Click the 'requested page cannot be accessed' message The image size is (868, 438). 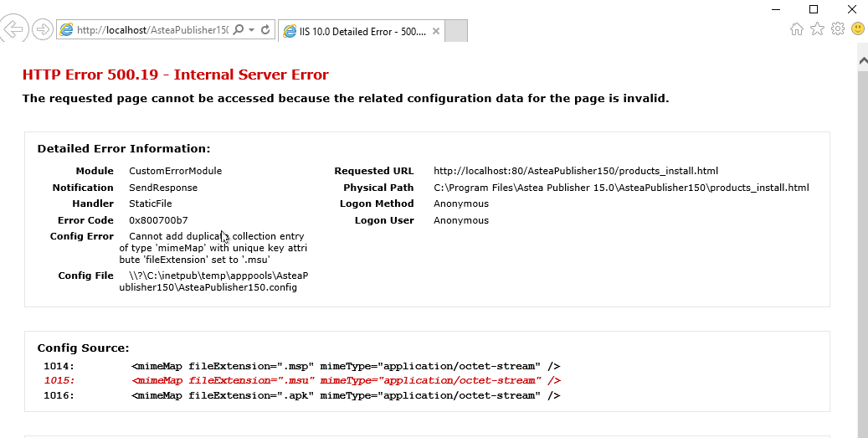[x=346, y=99]
